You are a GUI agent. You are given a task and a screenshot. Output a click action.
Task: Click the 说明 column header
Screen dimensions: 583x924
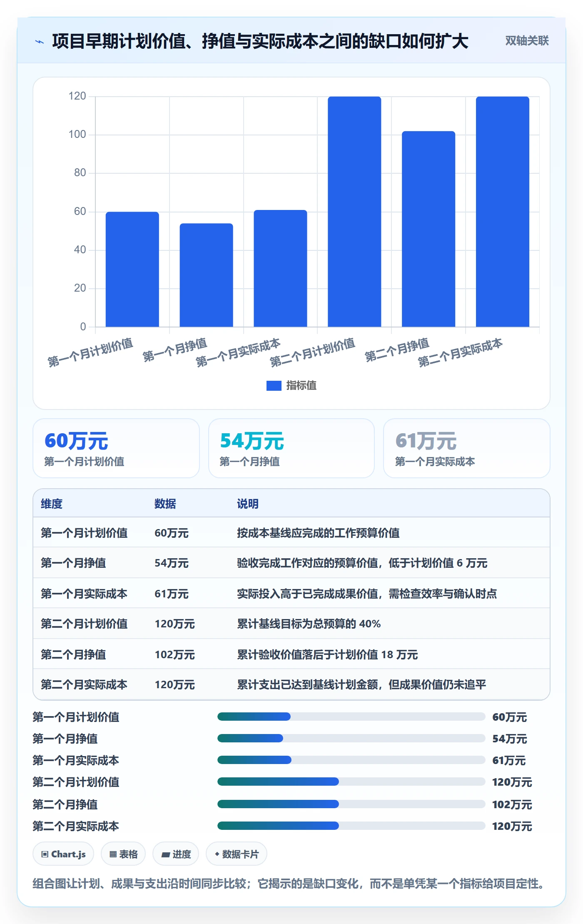pos(248,504)
